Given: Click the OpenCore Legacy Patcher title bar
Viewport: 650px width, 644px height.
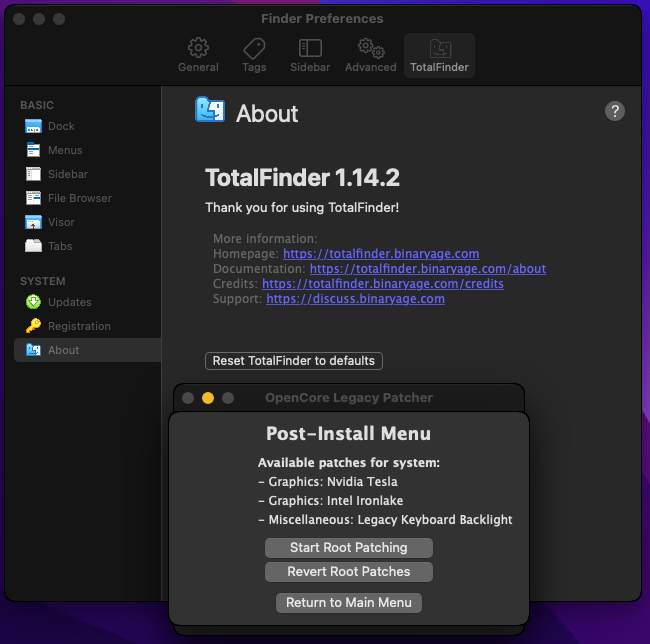Looking at the screenshot, I should pos(349,398).
